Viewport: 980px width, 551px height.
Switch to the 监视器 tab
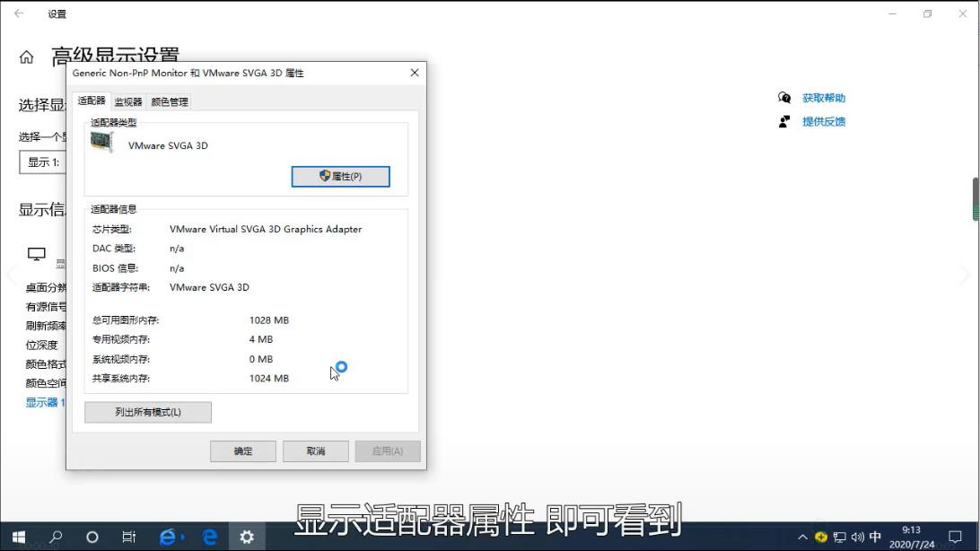coord(128,101)
